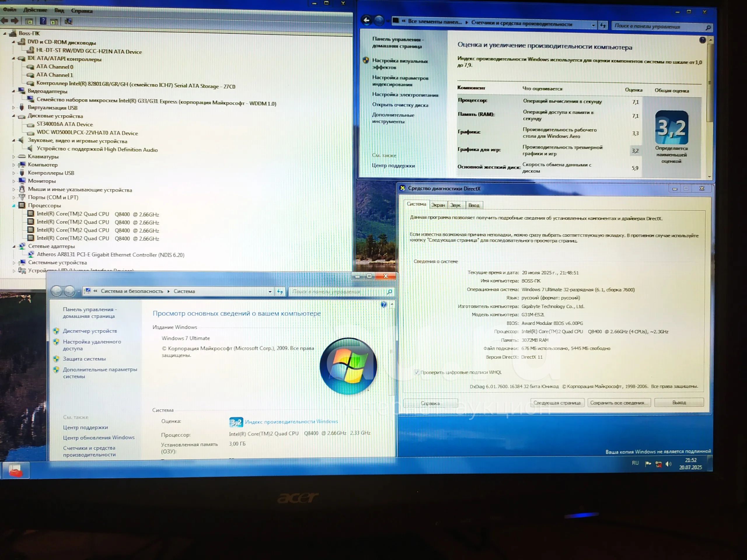Viewport: 747px width, 560px height.
Task: Open Диспетчер устройств link in System window
Action: tap(90, 331)
